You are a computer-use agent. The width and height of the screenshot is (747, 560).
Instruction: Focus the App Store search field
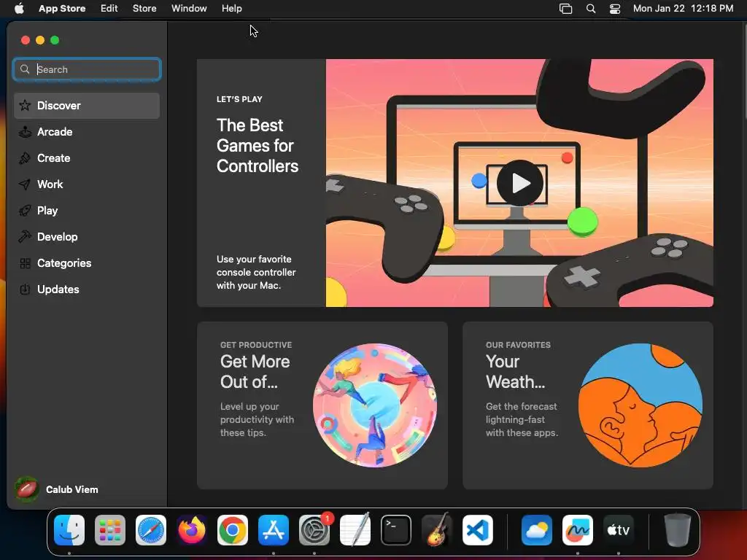click(87, 69)
